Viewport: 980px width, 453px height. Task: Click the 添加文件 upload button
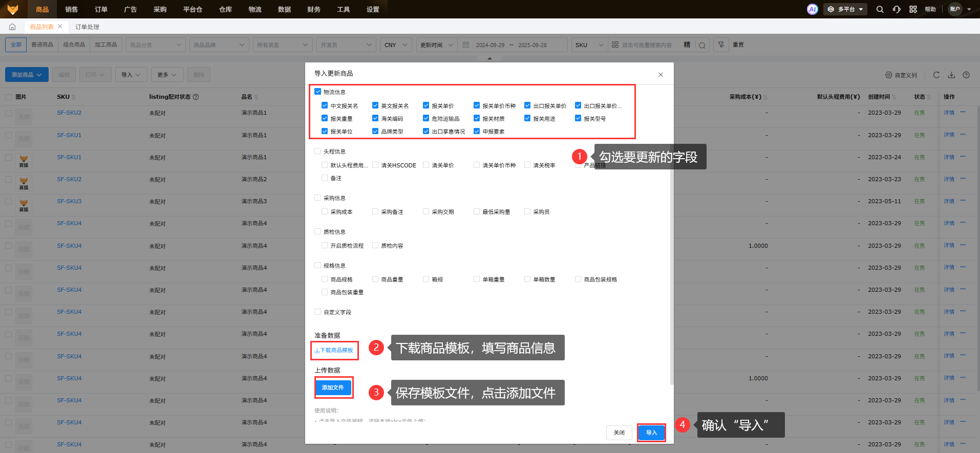pyautogui.click(x=333, y=387)
